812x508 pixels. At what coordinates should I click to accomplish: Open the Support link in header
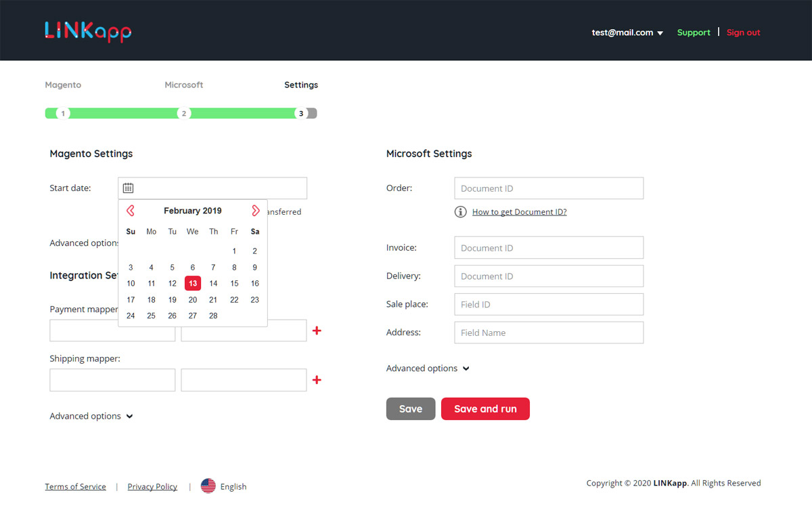click(x=694, y=33)
